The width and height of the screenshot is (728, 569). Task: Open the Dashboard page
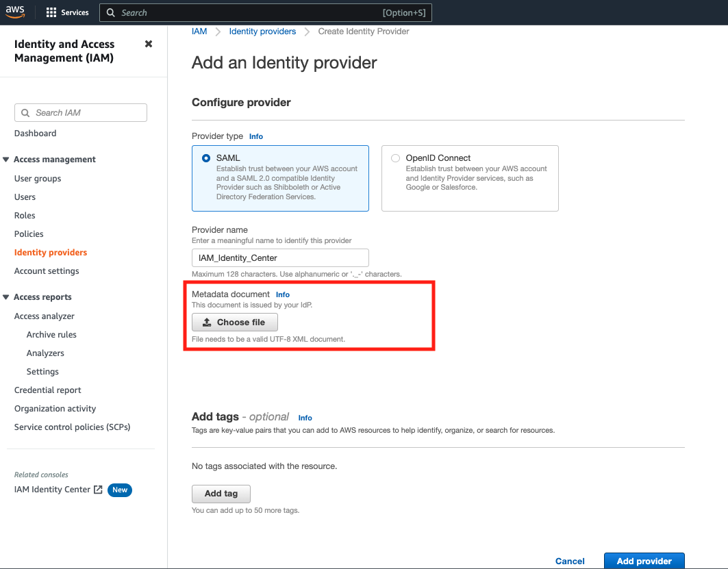click(x=36, y=134)
